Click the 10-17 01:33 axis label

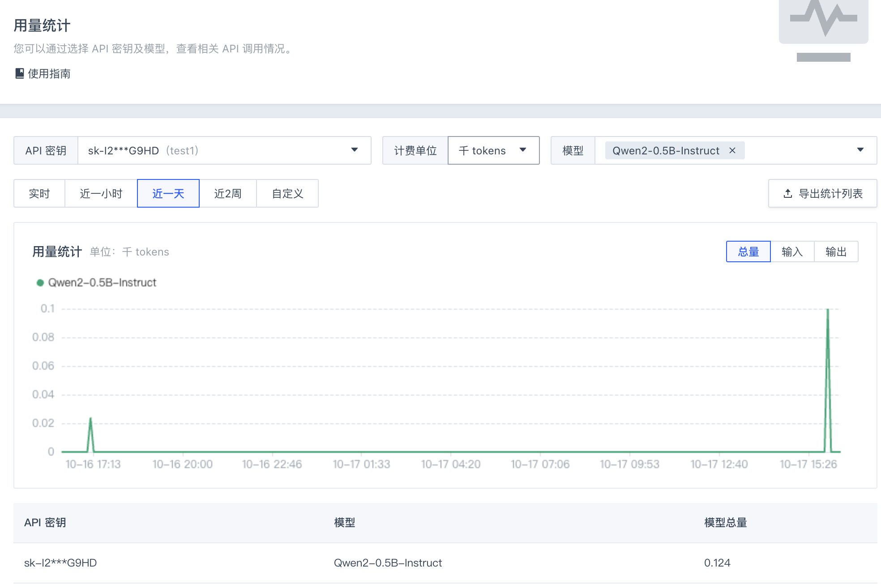pos(362,464)
